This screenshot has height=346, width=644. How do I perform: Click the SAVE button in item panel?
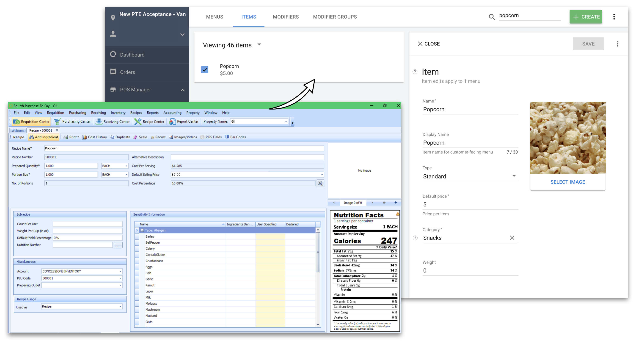588,43
